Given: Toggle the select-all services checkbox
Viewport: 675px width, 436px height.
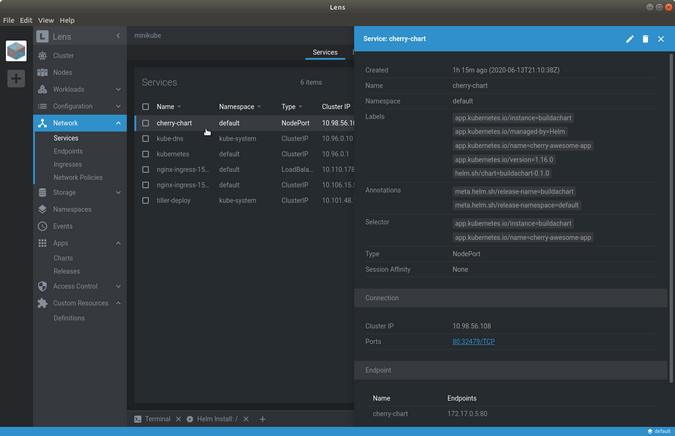Looking at the screenshot, I should [146, 106].
